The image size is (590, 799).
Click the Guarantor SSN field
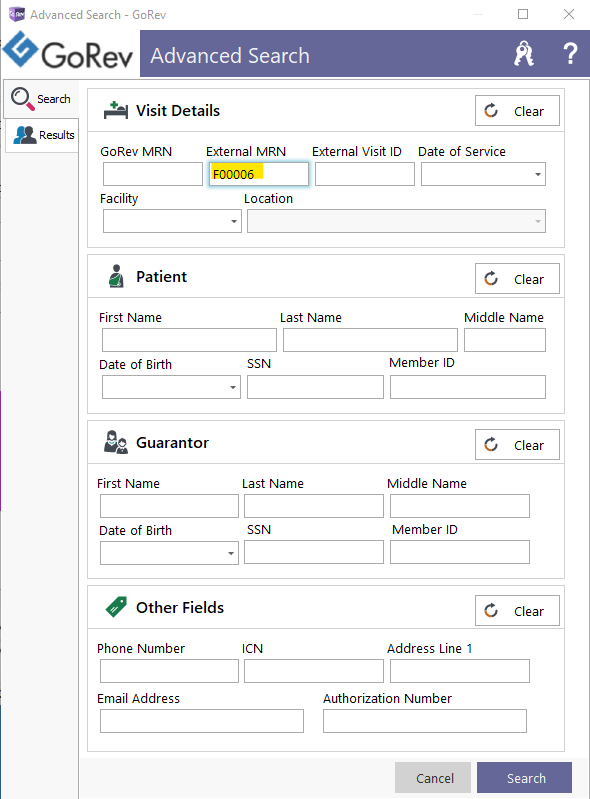click(x=314, y=552)
